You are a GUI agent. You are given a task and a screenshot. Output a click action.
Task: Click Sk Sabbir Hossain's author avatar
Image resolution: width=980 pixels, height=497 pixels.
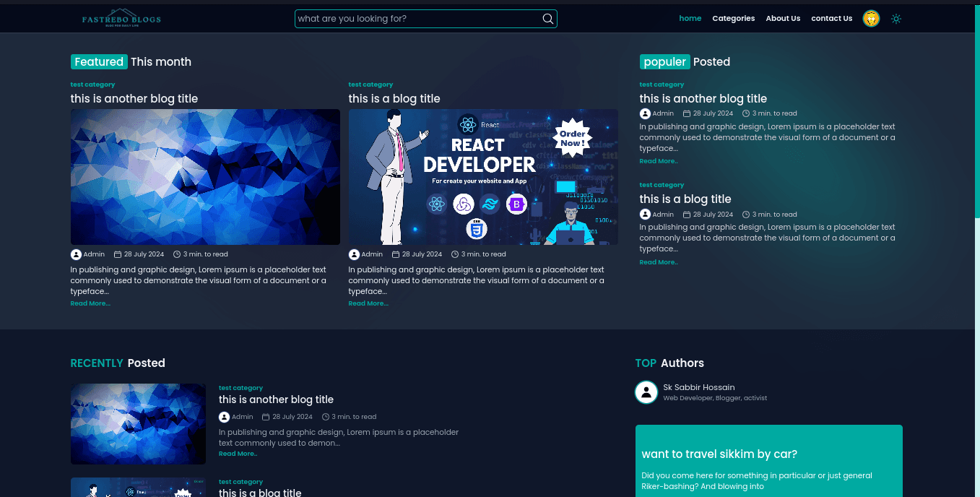pyautogui.click(x=646, y=392)
